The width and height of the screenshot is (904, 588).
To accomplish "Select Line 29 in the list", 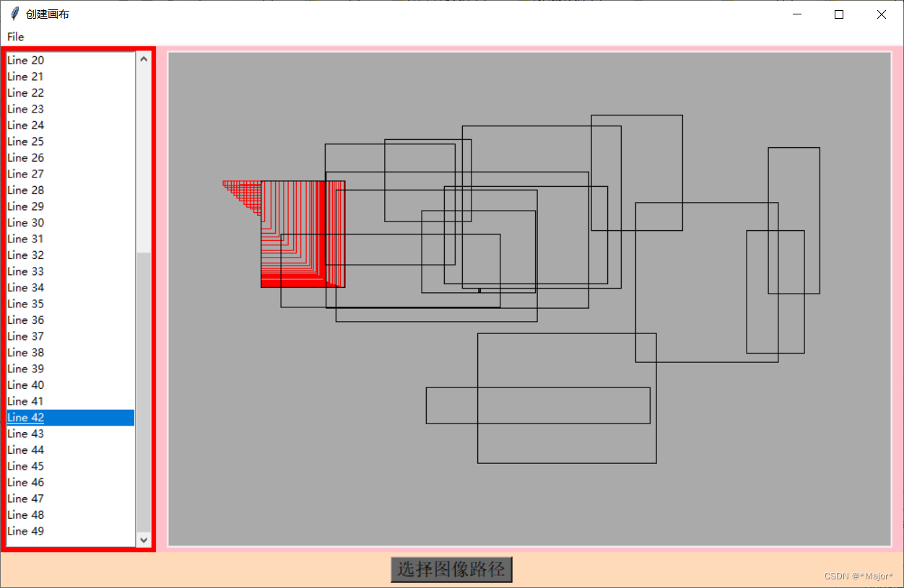I will coord(70,206).
